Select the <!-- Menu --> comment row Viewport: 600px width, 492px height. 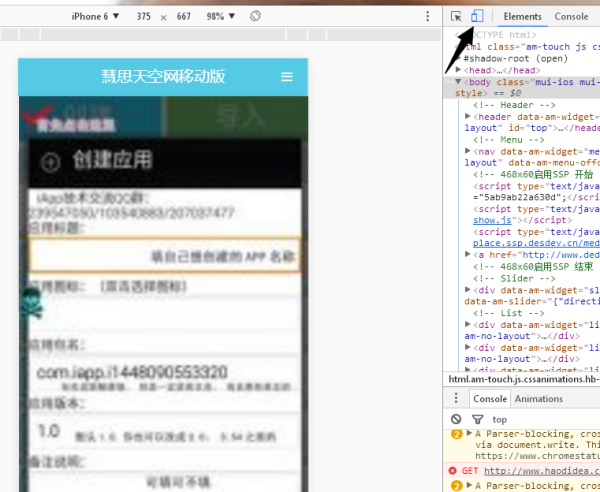[x=509, y=140]
